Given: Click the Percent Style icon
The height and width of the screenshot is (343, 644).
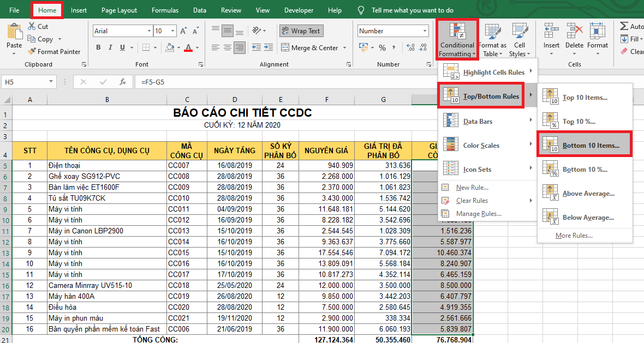Looking at the screenshot, I should click(x=382, y=48).
